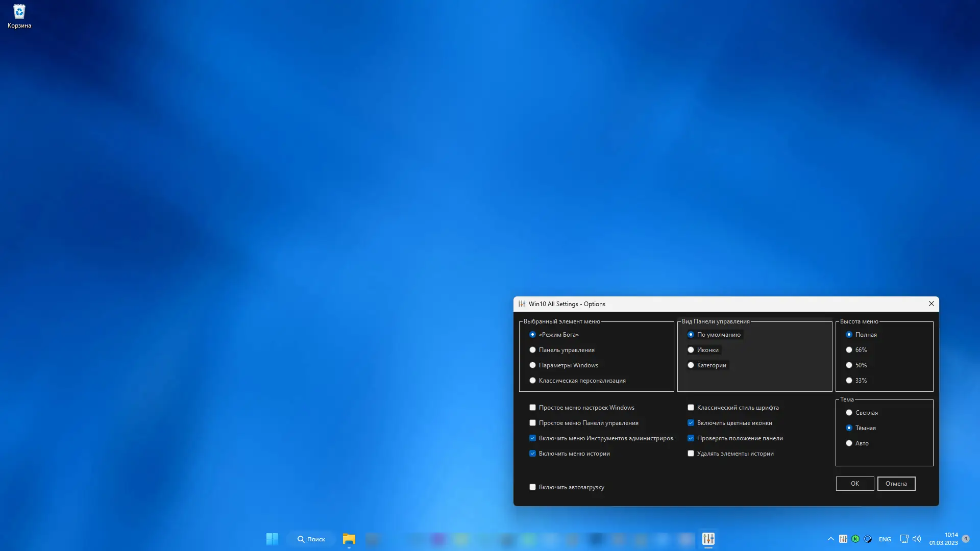Image resolution: width=980 pixels, height=551 pixels.
Task: Click the taskbar 'Поиск' search box
Action: tap(311, 539)
